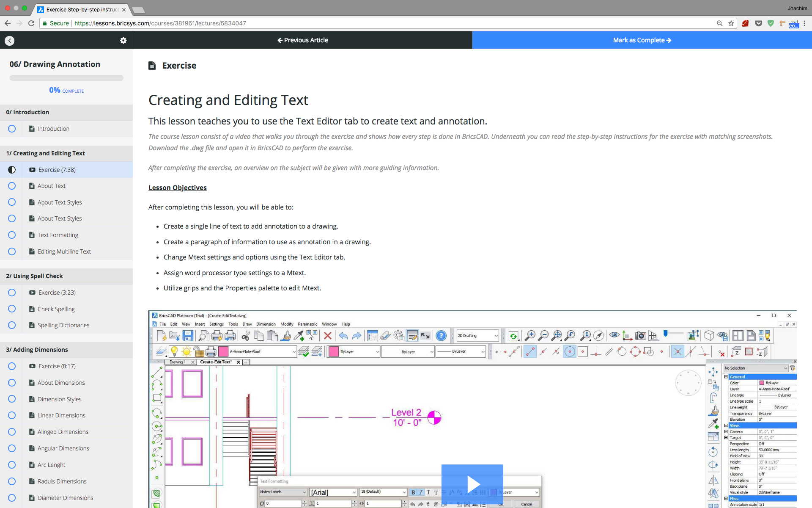Screen dimensions: 812x508
Task: Bookmark this page with star icon
Action: coord(731,23)
